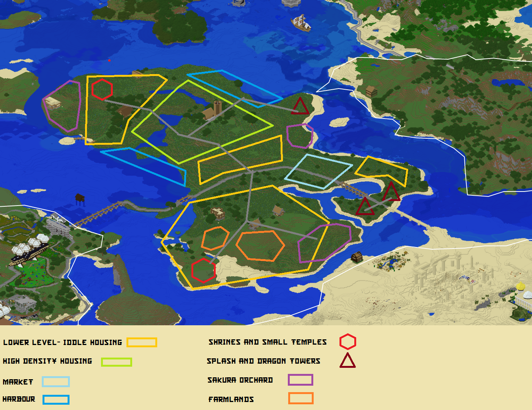Viewport: 532px width, 410px height.
Task: Click the yellow Lower Level housing legend swatch
Action: [x=142, y=342]
